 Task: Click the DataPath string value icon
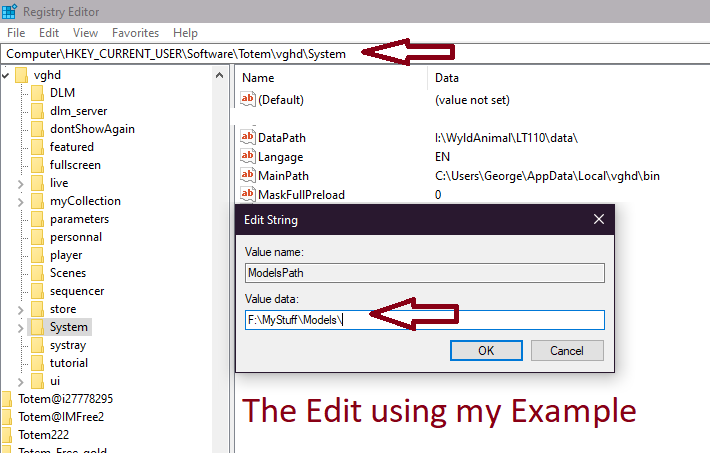(249, 137)
